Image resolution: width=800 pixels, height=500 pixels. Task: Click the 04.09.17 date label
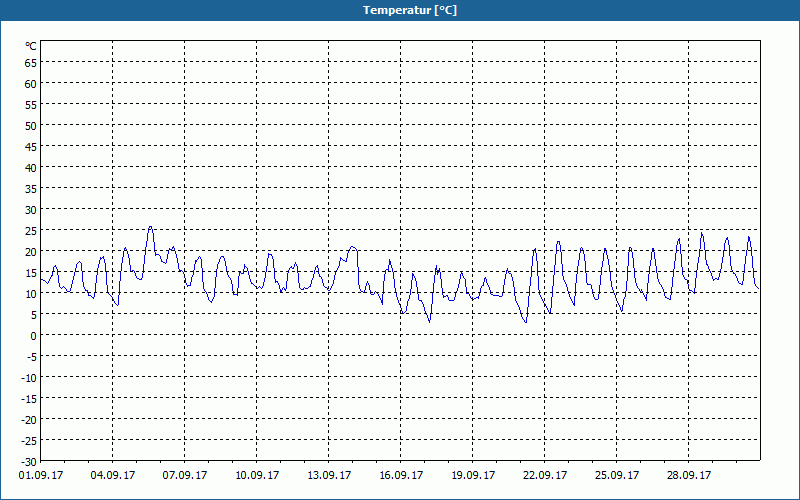[113, 475]
